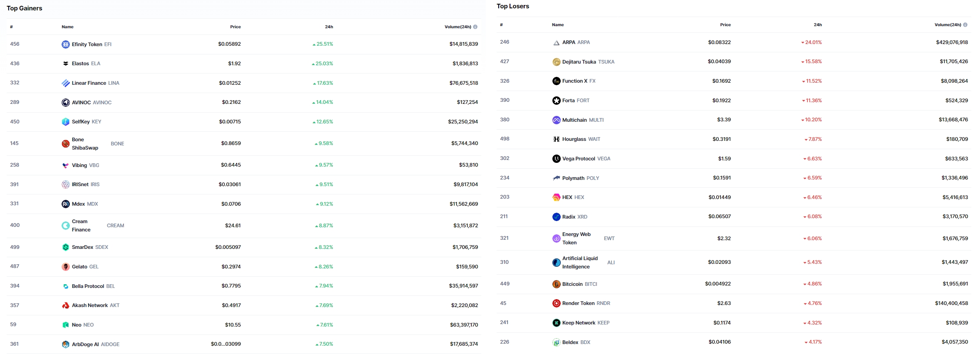Click the Multichain purple logo icon

click(x=556, y=120)
